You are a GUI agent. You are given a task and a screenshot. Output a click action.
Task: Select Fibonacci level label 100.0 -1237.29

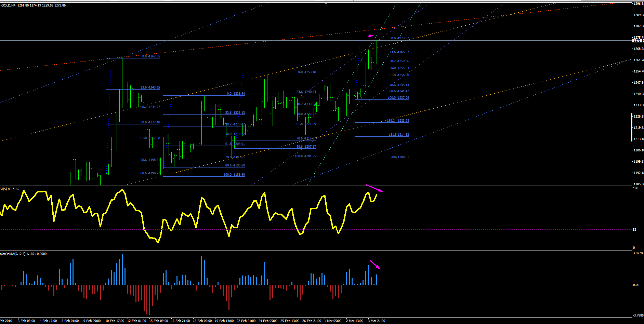click(x=398, y=98)
